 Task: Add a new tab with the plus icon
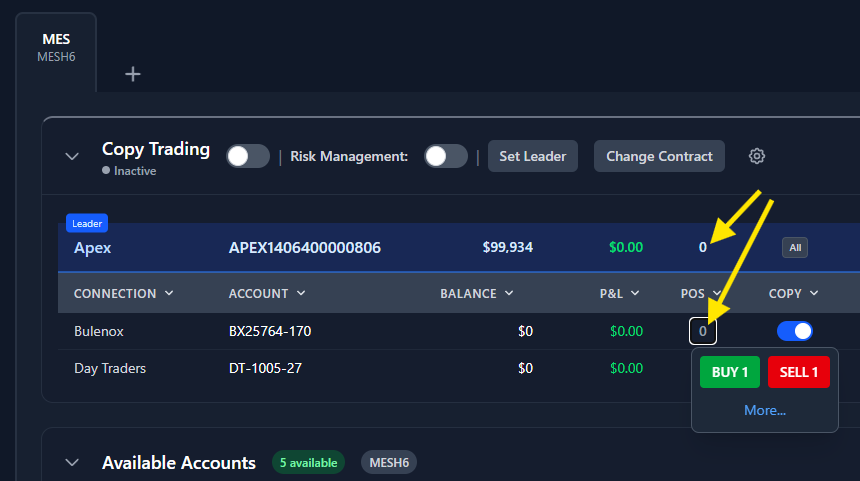click(133, 74)
